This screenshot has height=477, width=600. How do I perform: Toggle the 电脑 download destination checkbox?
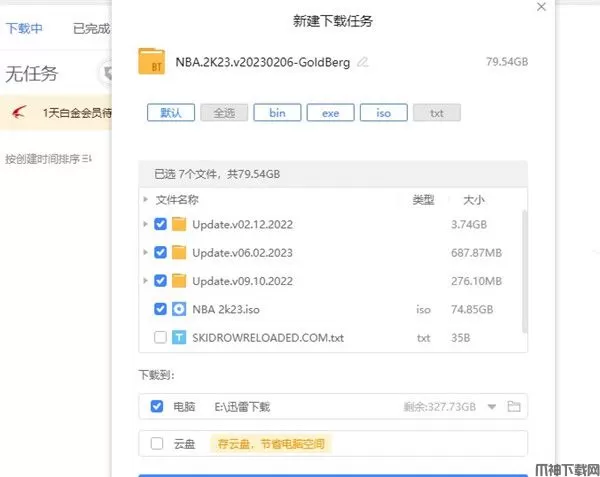coord(157,406)
